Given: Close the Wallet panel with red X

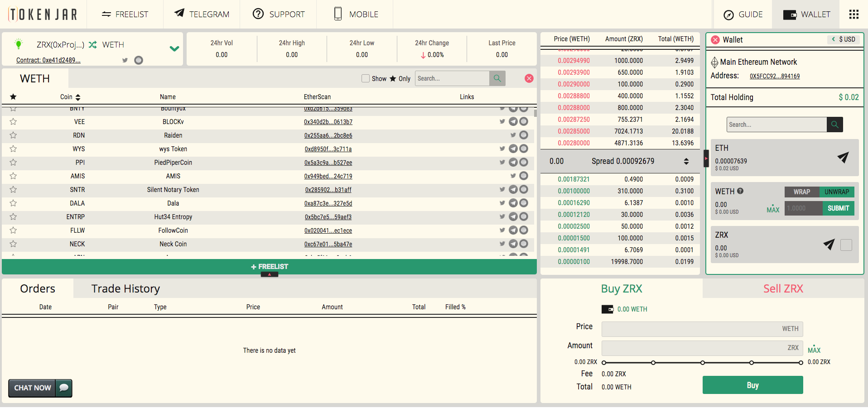Looking at the screenshot, I should coord(715,40).
